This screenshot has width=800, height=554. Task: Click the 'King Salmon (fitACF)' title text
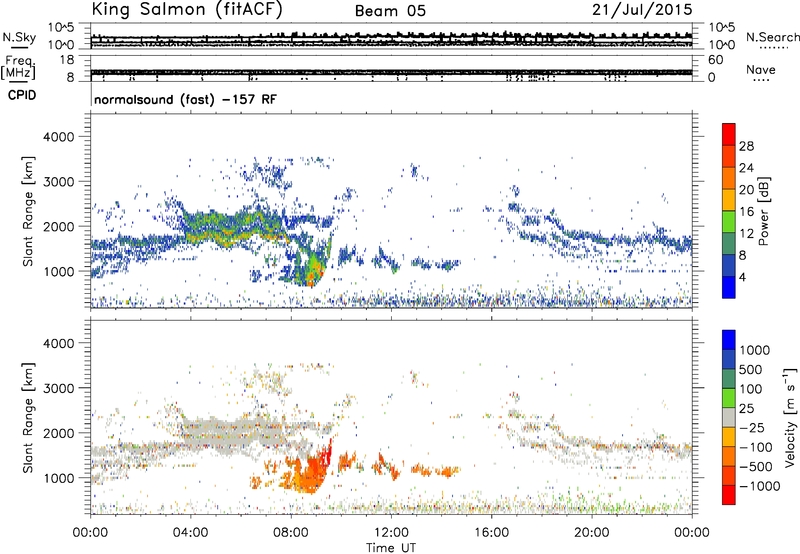(187, 10)
